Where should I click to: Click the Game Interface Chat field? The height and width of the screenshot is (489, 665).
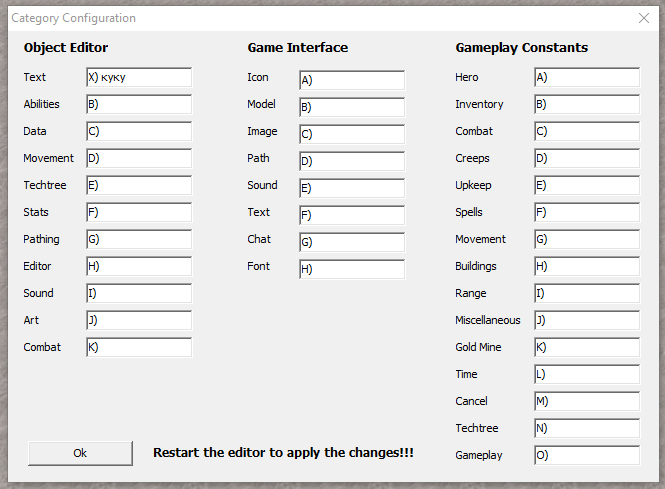pyautogui.click(x=352, y=242)
